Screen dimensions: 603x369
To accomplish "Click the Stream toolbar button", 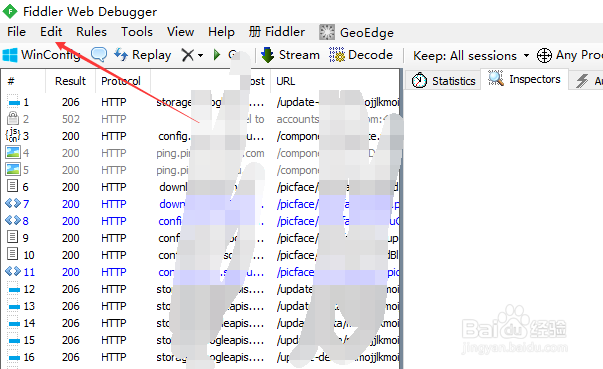I will [290, 55].
